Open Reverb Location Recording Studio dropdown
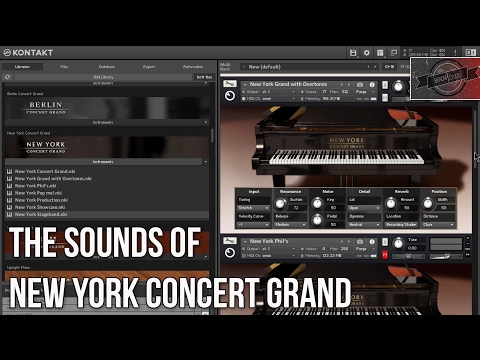480x360 pixels. pos(401,225)
